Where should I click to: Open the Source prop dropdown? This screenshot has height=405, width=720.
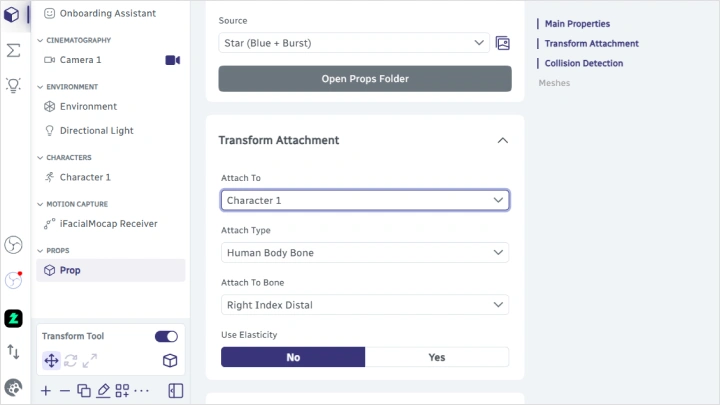pyautogui.click(x=352, y=43)
